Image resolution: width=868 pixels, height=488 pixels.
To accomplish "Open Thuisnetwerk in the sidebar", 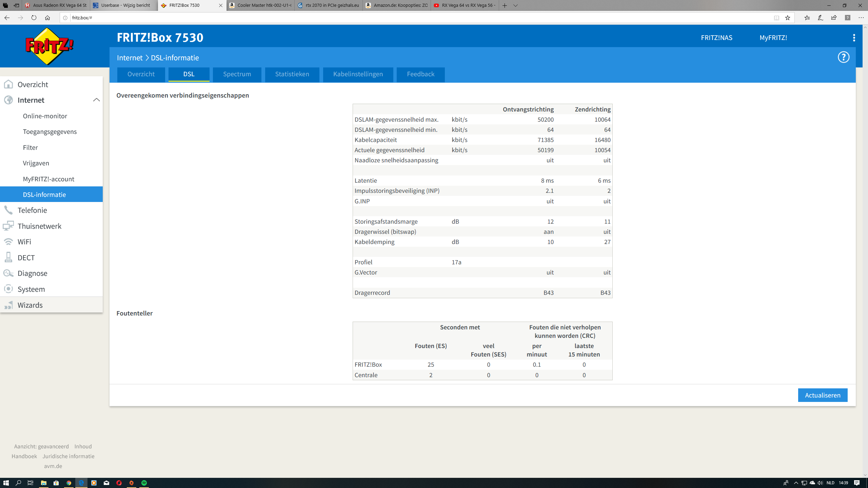I will click(x=39, y=226).
